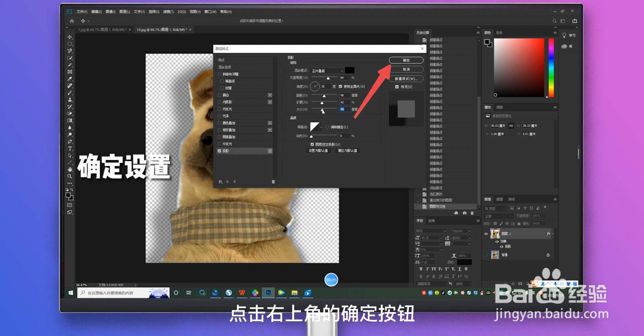
Task: Open the layer blend mode 正常 dropdown
Action: [x=498, y=216]
